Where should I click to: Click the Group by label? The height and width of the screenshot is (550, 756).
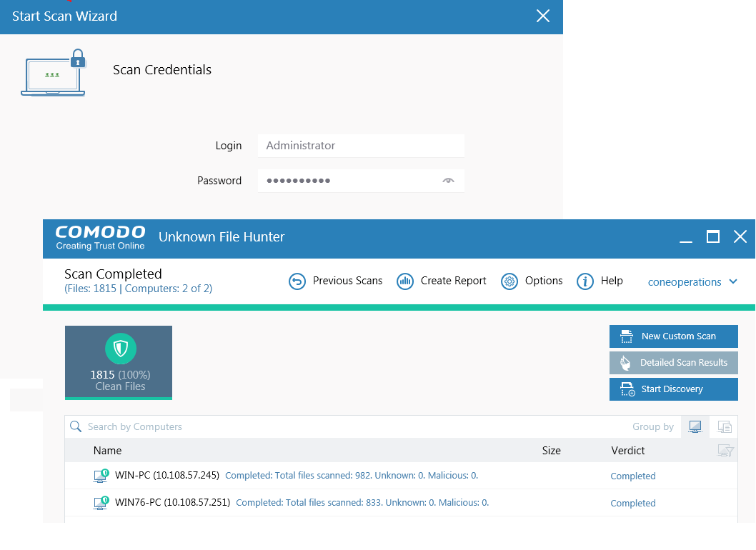653,426
